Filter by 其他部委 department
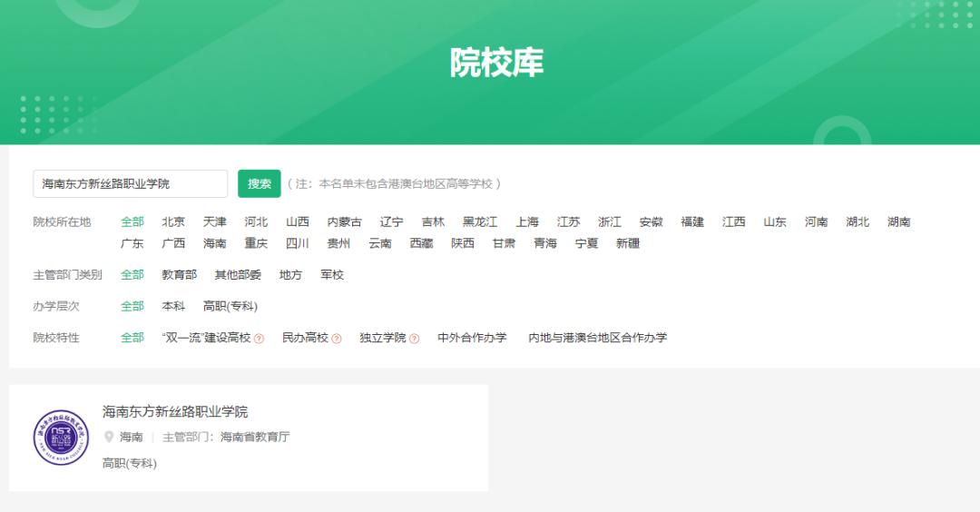This screenshot has width=980, height=512. pyautogui.click(x=238, y=275)
